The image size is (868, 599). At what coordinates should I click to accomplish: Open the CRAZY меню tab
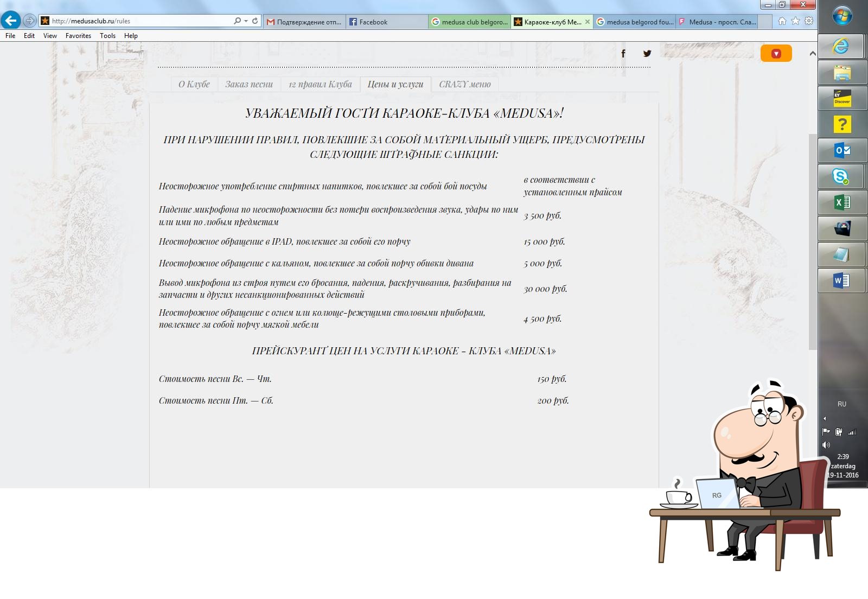click(x=465, y=84)
